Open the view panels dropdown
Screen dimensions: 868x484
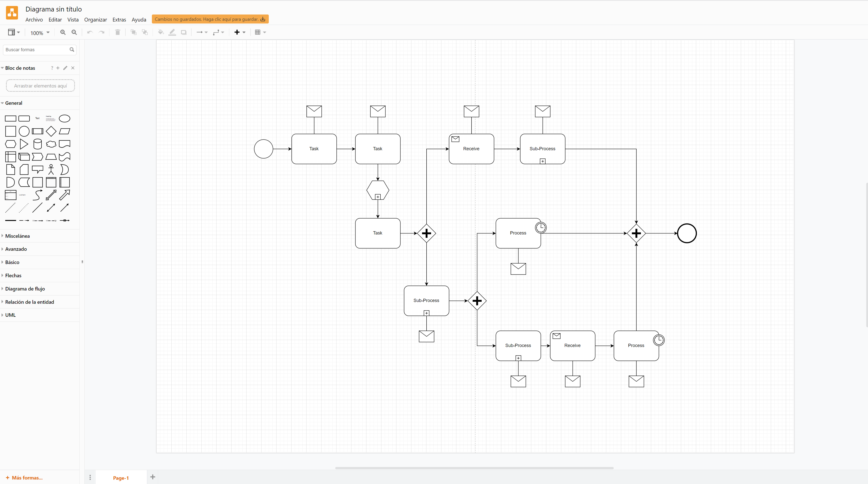click(x=14, y=32)
